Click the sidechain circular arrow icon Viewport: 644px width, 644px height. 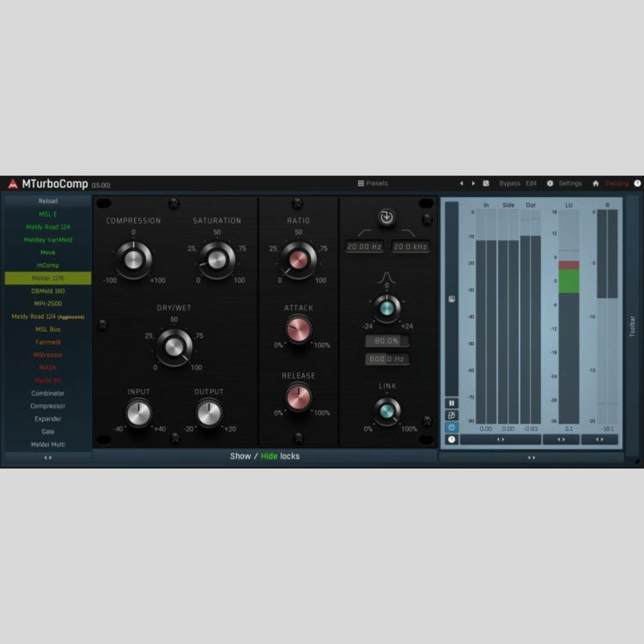pos(386,217)
